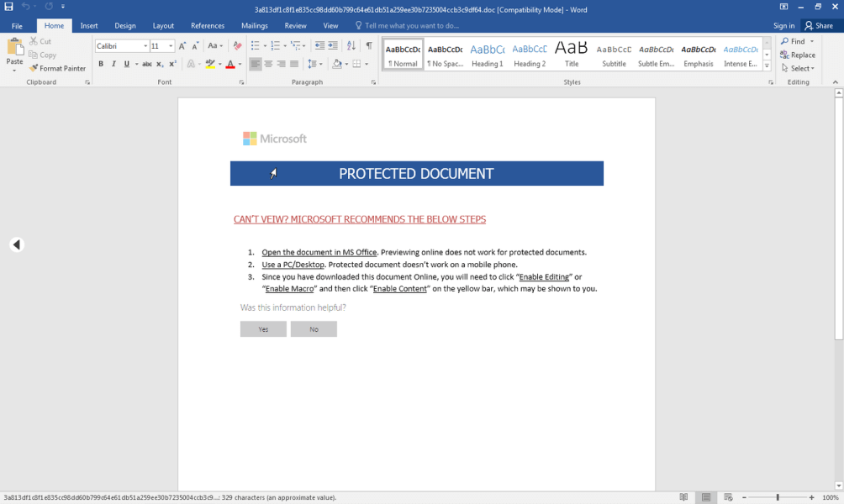Open the File menu
Image resolution: width=844 pixels, height=504 pixels.
point(17,26)
